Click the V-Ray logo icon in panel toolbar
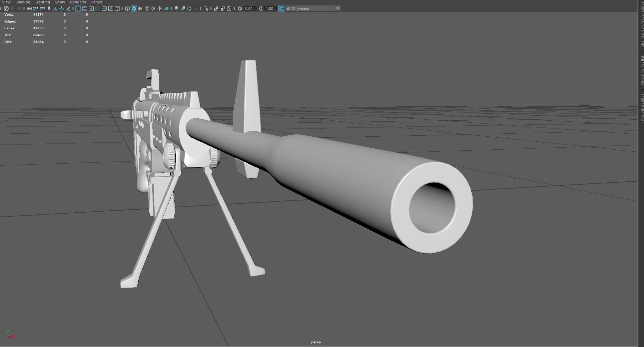Screen dimensions: 644x347 6,9
